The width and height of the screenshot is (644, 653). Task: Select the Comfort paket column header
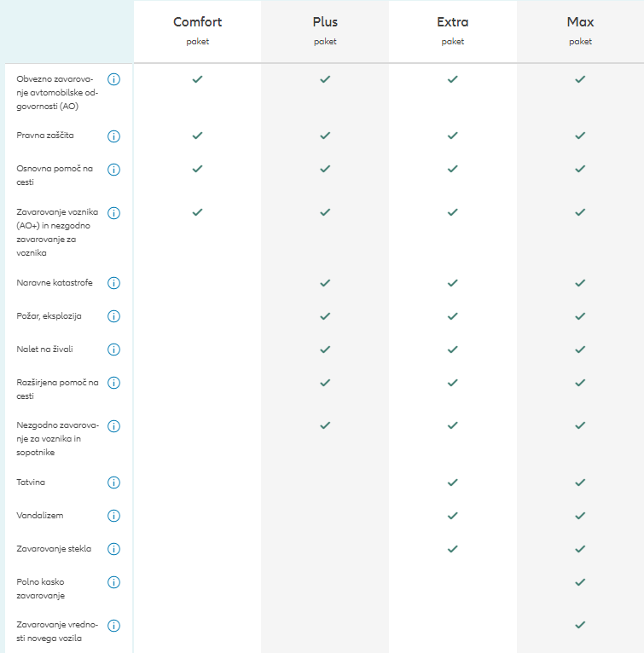198,31
